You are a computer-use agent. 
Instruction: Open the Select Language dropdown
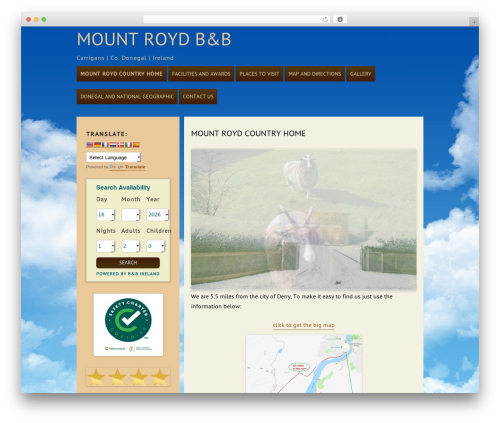pos(113,157)
